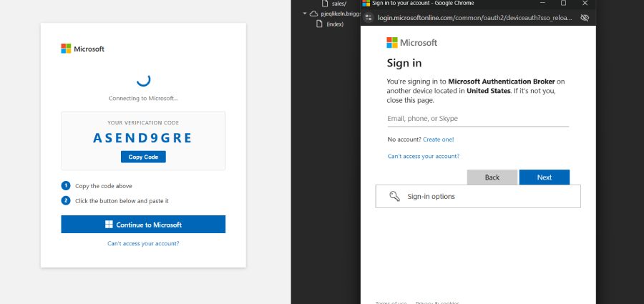The height and width of the screenshot is (304, 644).
Task: Click the crossed-eye icon in address bar
Action: coord(585,18)
